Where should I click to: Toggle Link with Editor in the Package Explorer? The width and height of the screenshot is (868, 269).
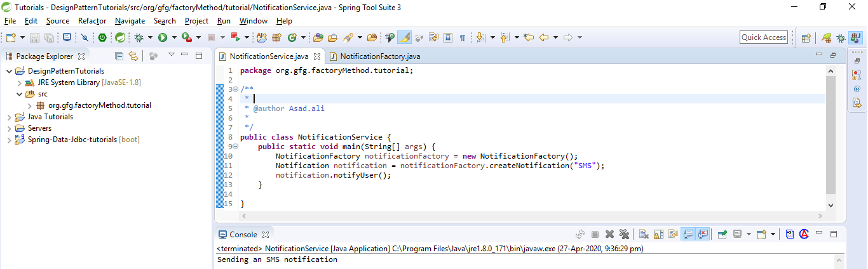pos(133,56)
